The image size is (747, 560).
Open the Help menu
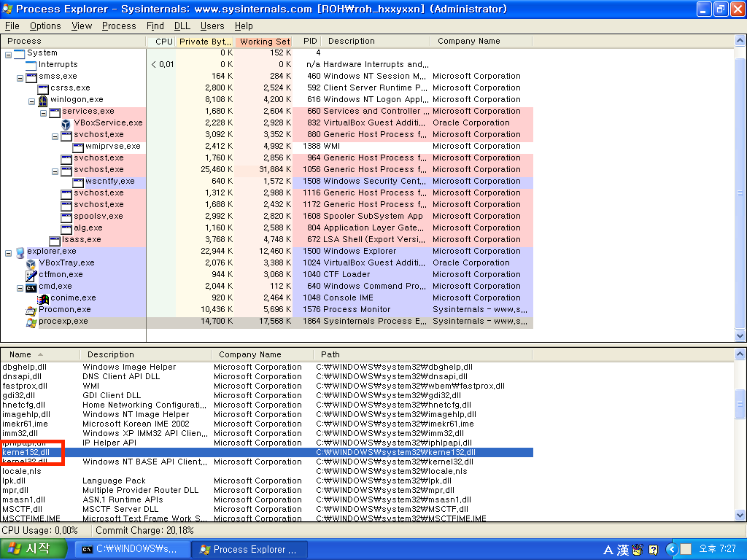[244, 26]
